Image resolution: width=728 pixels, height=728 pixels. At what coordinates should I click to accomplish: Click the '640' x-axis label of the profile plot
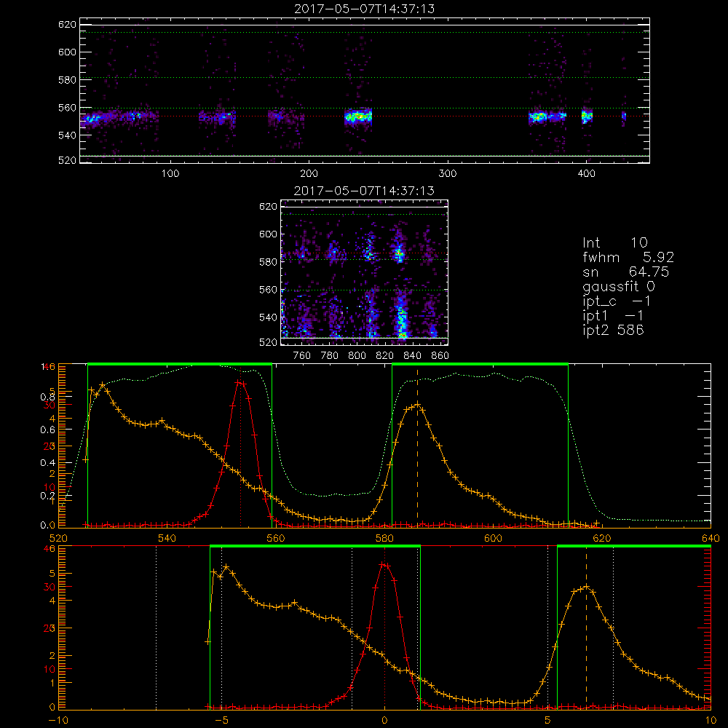tap(711, 539)
